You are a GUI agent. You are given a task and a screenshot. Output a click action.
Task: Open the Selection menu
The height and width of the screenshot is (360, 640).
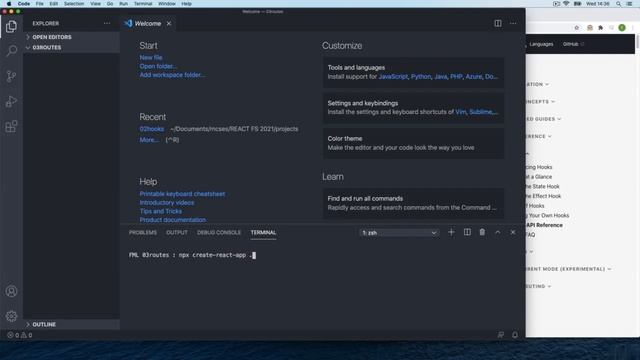pos(74,4)
